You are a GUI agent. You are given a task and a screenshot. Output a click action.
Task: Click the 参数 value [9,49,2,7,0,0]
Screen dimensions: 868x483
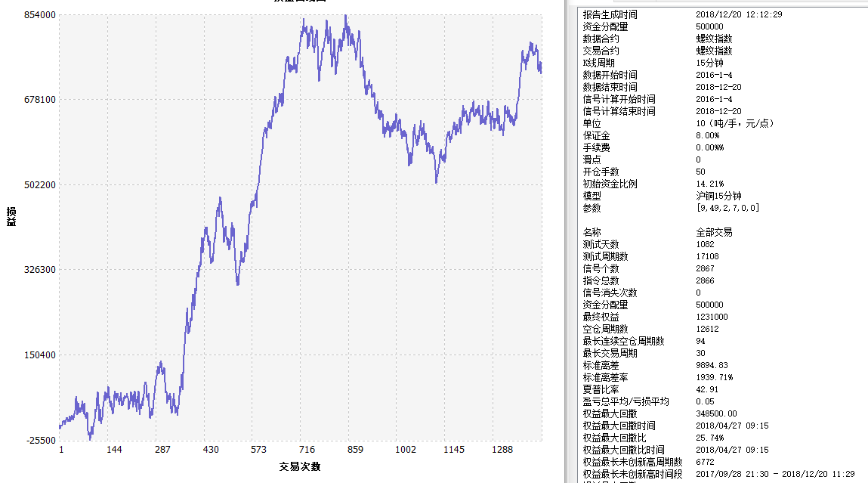point(727,208)
